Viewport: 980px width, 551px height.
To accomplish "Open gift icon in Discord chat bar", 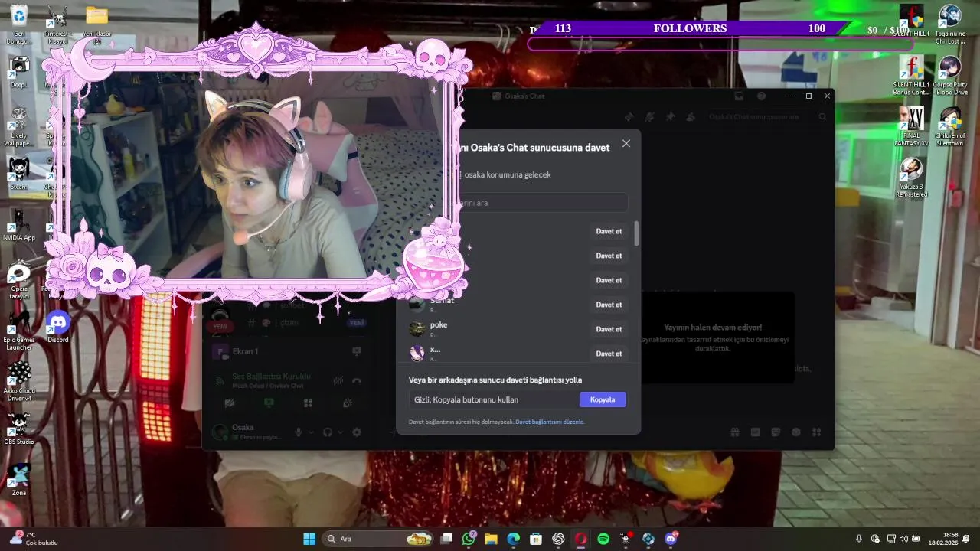I will 734,432.
